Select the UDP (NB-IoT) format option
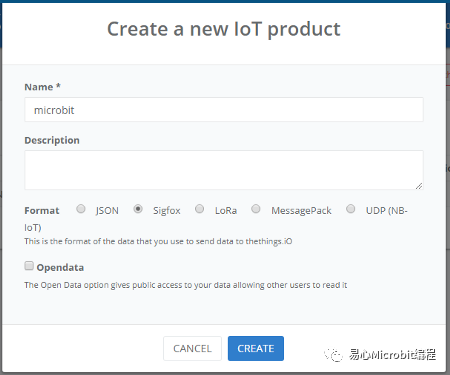 tap(350, 209)
